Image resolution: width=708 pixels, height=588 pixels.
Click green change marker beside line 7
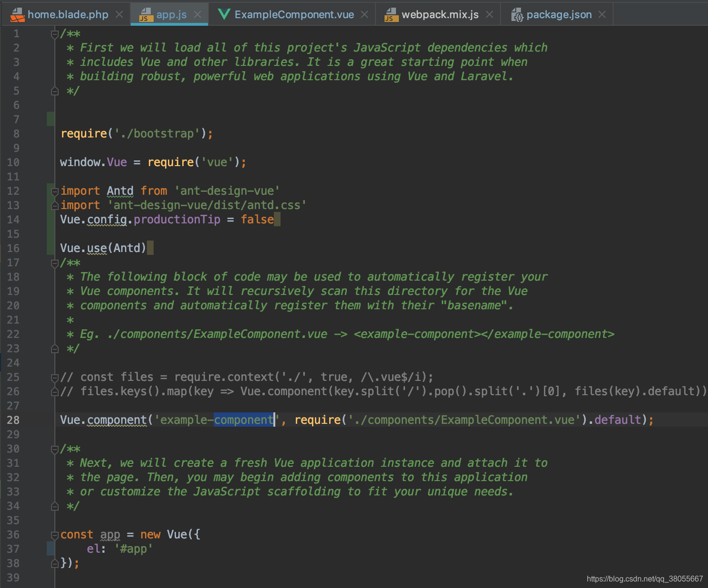(x=51, y=119)
